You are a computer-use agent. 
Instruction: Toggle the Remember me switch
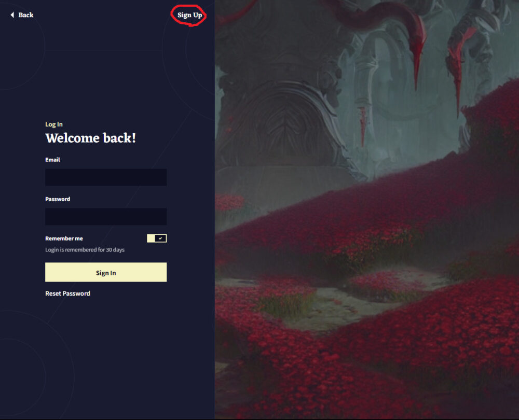[x=157, y=238]
